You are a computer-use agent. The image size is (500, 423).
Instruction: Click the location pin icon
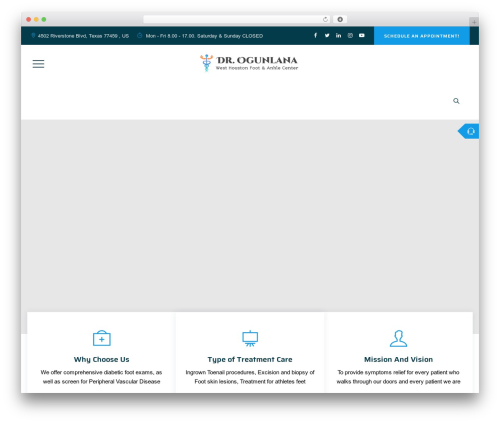click(x=33, y=35)
